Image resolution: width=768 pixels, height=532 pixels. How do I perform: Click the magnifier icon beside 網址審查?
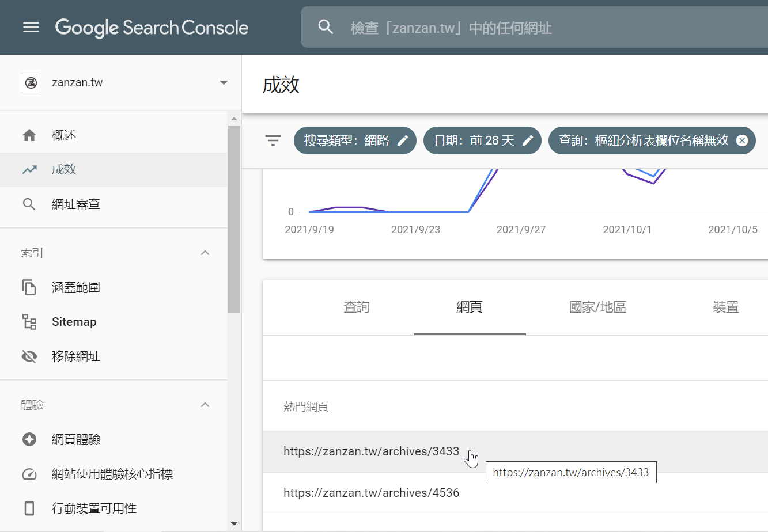point(29,204)
